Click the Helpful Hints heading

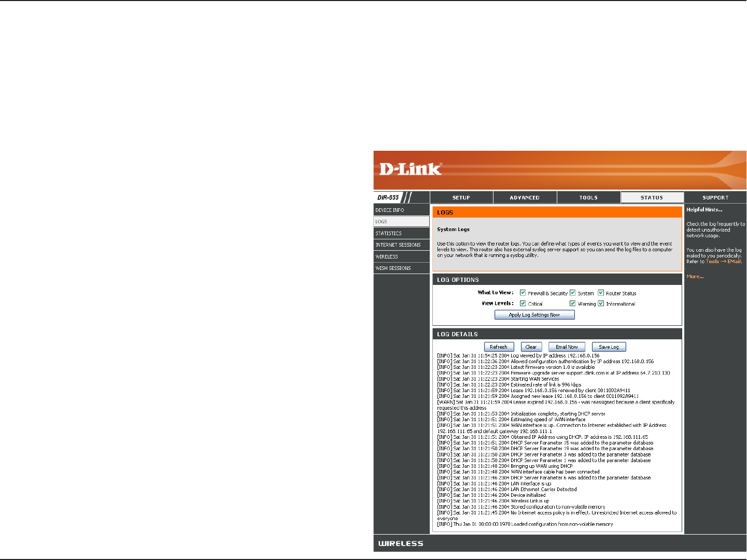pos(704,210)
